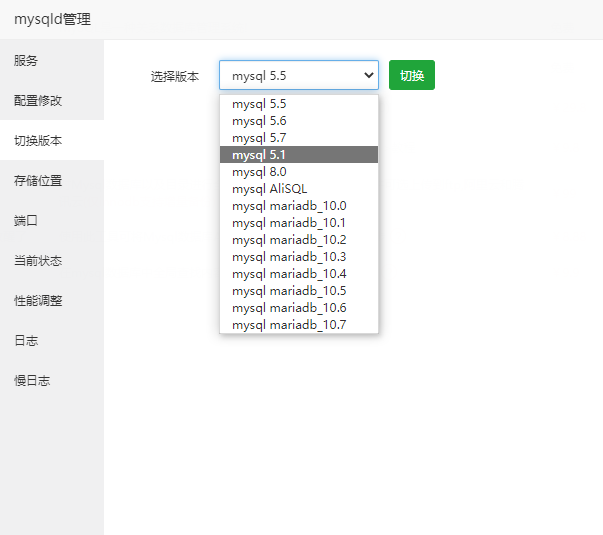Select highlighted mysql 5.1 option
The height and width of the screenshot is (535, 603).
[x=299, y=155]
